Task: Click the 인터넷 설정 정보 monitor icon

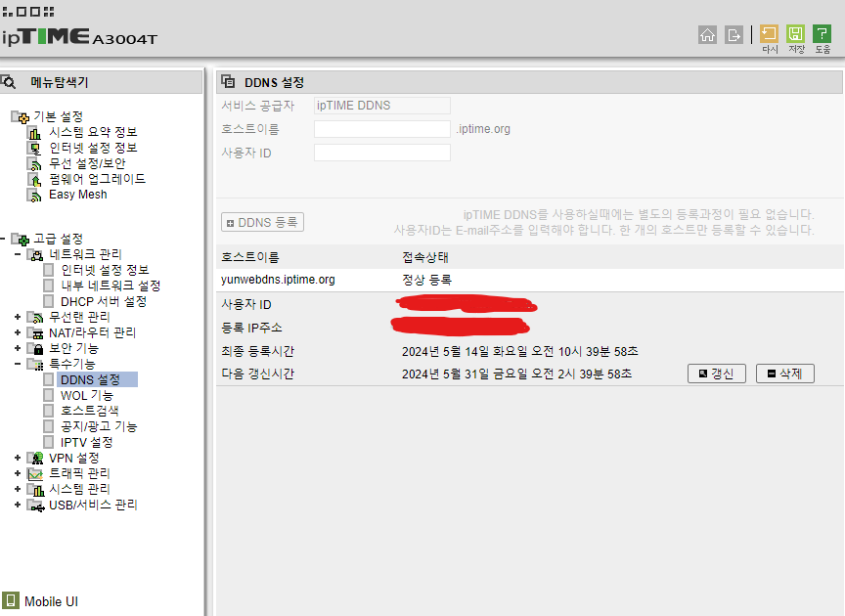Action: tap(34, 148)
